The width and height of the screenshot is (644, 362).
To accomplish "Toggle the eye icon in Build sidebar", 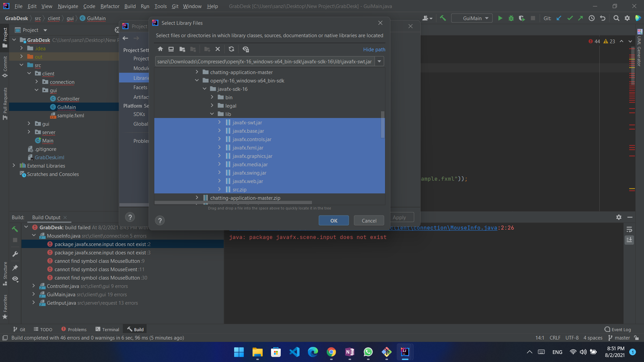I will tap(15, 279).
